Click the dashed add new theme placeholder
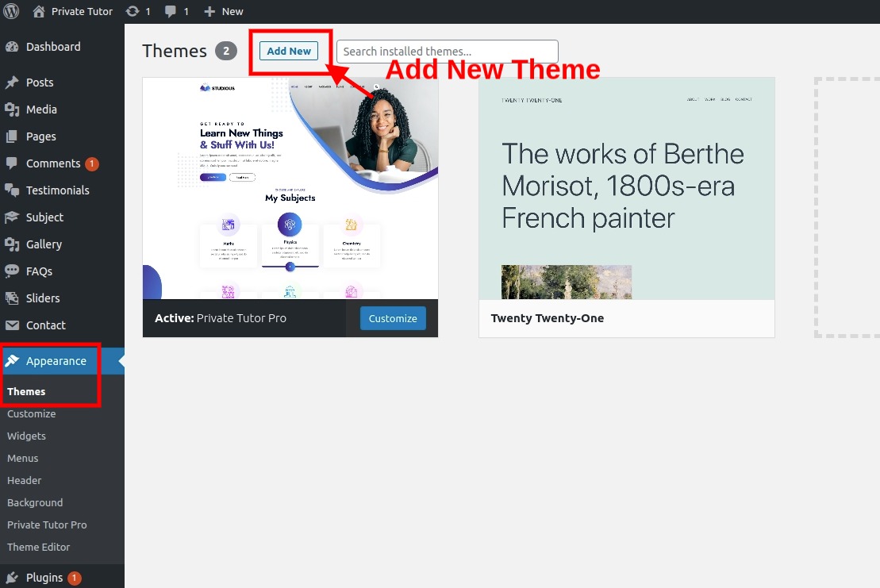The image size is (880, 588). pos(847,208)
